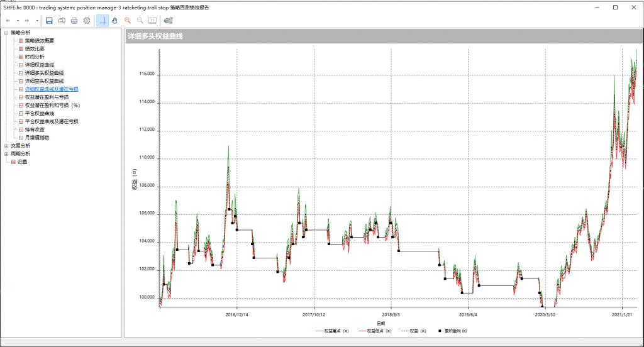Viewport: 644px width, 347px height.
Task: Select 平仓权益曲线 in the tree
Action: tap(40, 113)
